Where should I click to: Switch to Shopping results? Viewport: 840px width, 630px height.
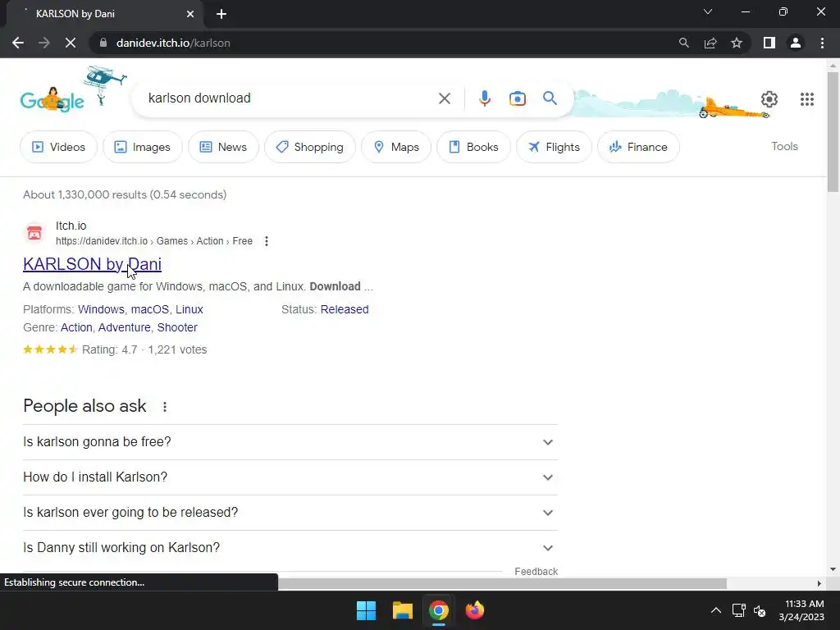point(309,147)
